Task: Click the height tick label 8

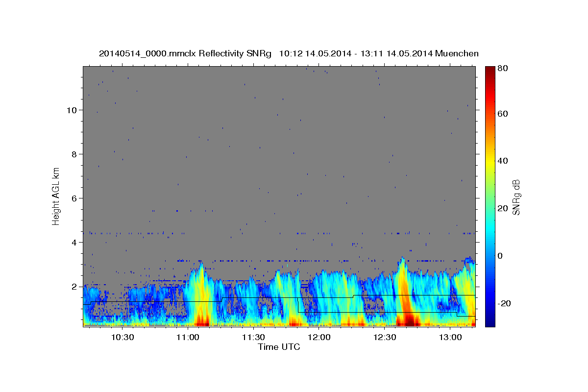Action: (74, 154)
